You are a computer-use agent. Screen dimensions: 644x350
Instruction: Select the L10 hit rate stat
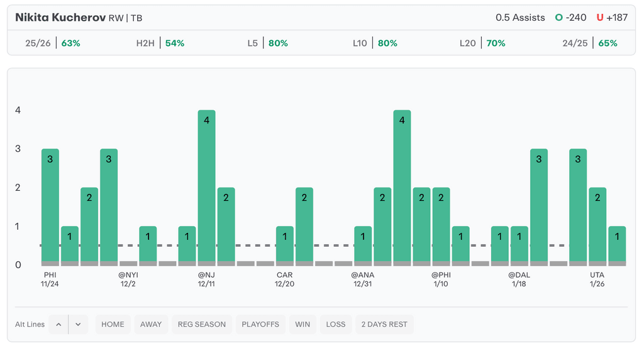tap(375, 43)
